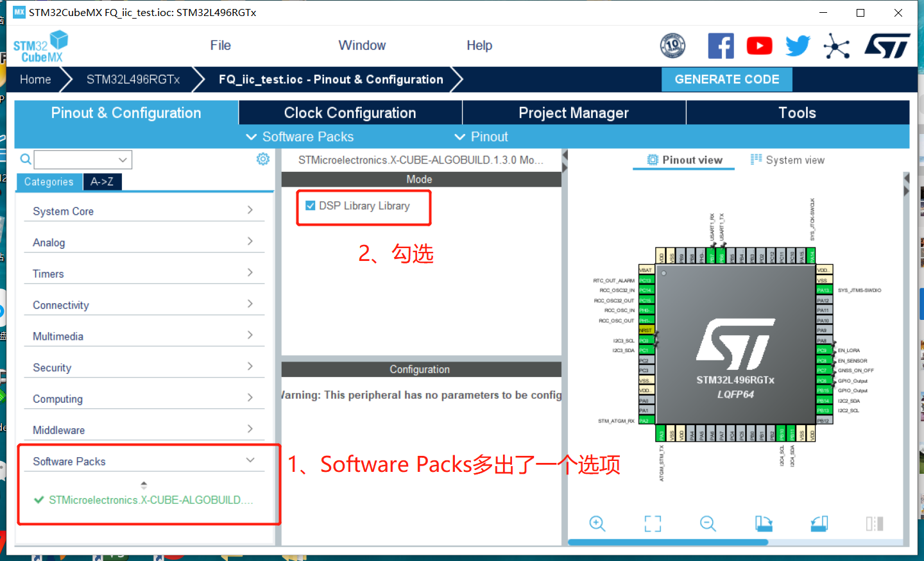
Task: Select pin PC0 I2C3_SCL
Action: pos(646,340)
